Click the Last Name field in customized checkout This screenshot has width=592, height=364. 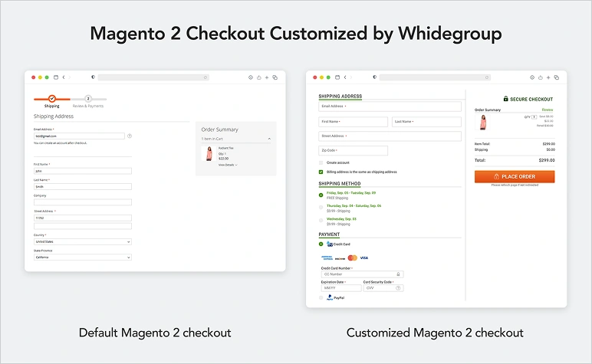426,122
